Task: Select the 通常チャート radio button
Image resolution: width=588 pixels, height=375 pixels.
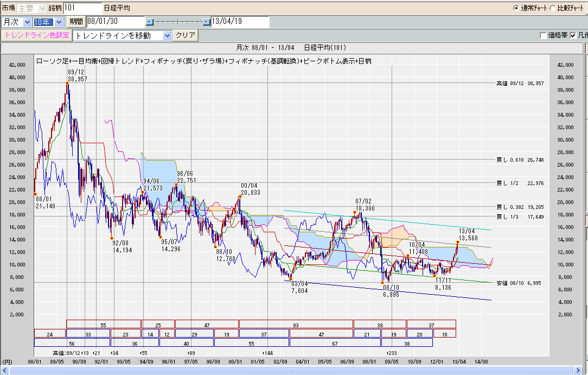Action: click(x=516, y=8)
